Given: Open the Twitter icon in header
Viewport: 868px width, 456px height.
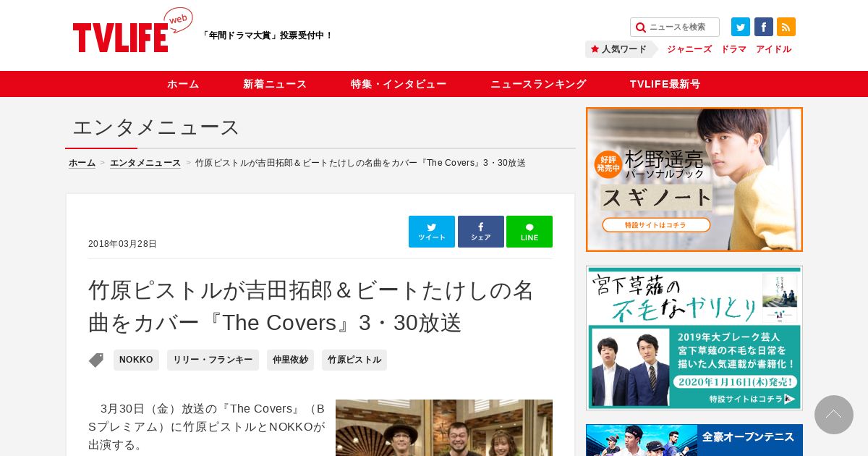Looking at the screenshot, I should point(741,27).
